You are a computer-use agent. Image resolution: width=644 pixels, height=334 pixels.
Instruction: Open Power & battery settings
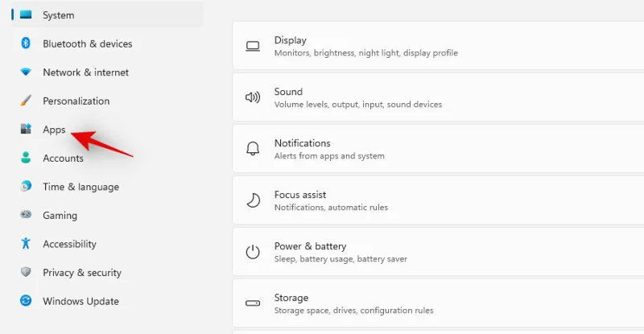click(x=435, y=252)
